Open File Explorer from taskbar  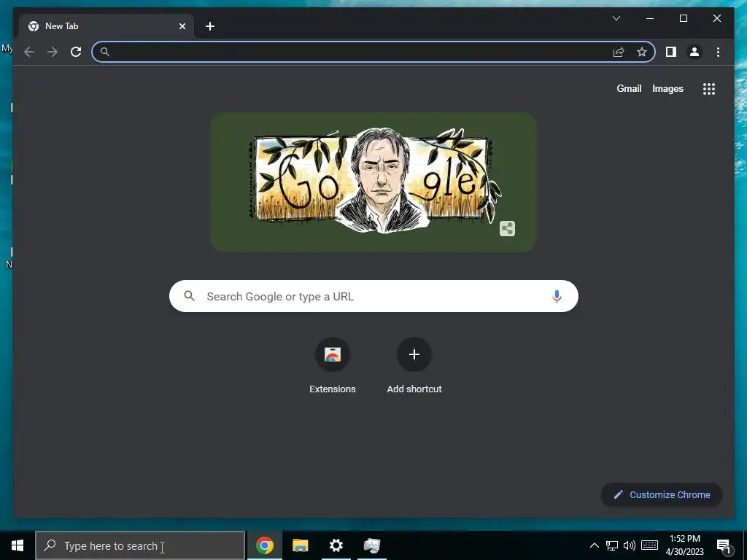tap(300, 545)
